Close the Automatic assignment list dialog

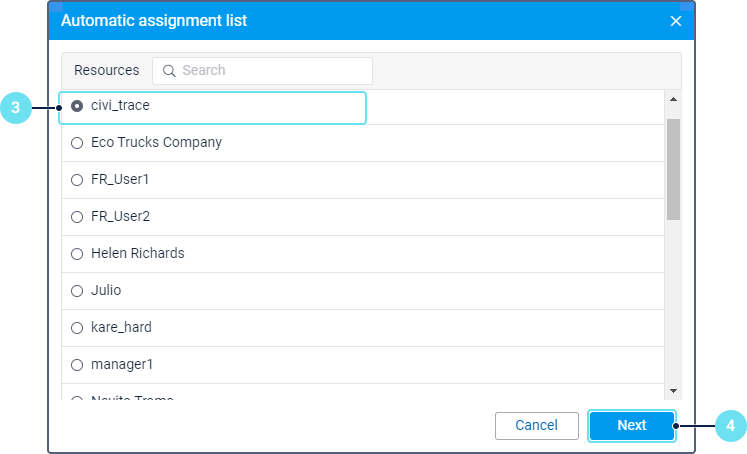click(676, 21)
